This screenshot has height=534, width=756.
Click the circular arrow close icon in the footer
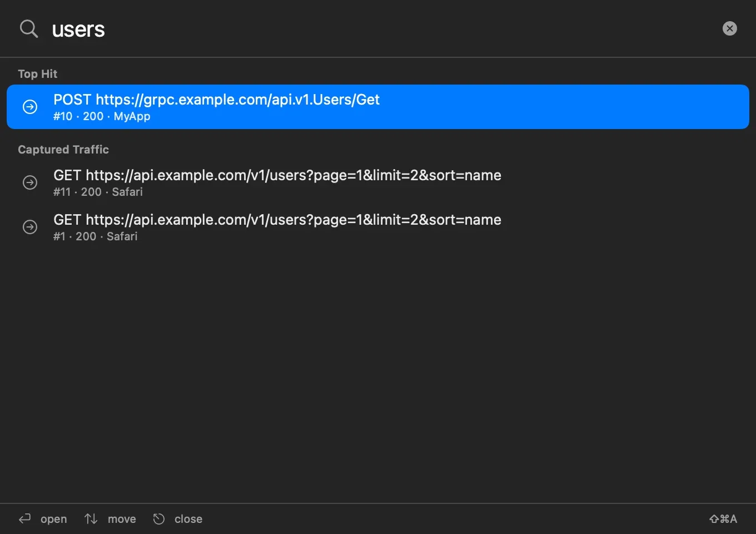[159, 519]
